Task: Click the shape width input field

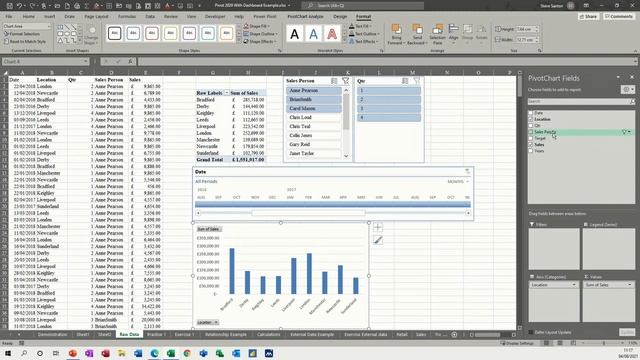Action: tap(525, 40)
